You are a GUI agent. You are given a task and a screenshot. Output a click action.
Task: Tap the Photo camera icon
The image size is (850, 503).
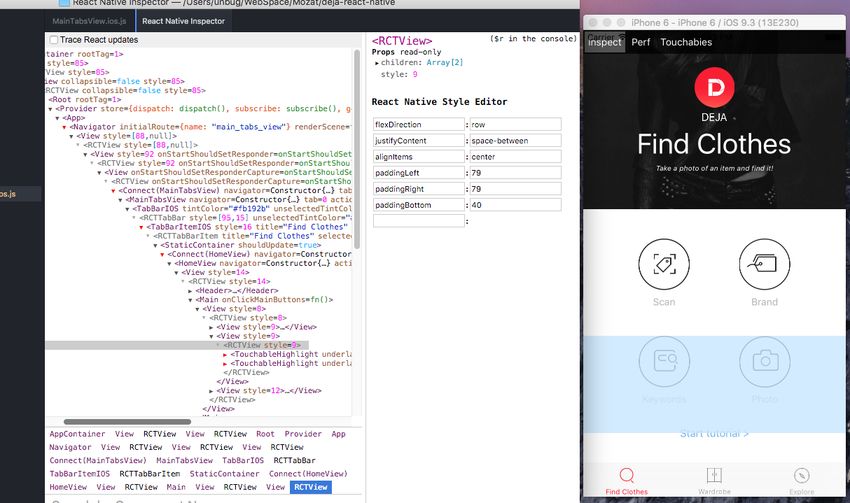pyautogui.click(x=765, y=360)
